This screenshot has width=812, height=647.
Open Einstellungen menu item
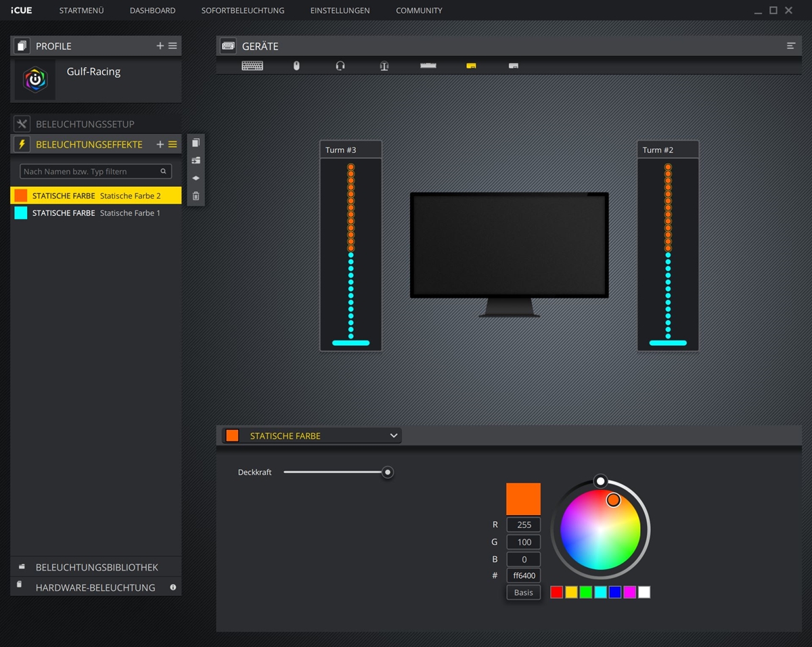(x=340, y=11)
